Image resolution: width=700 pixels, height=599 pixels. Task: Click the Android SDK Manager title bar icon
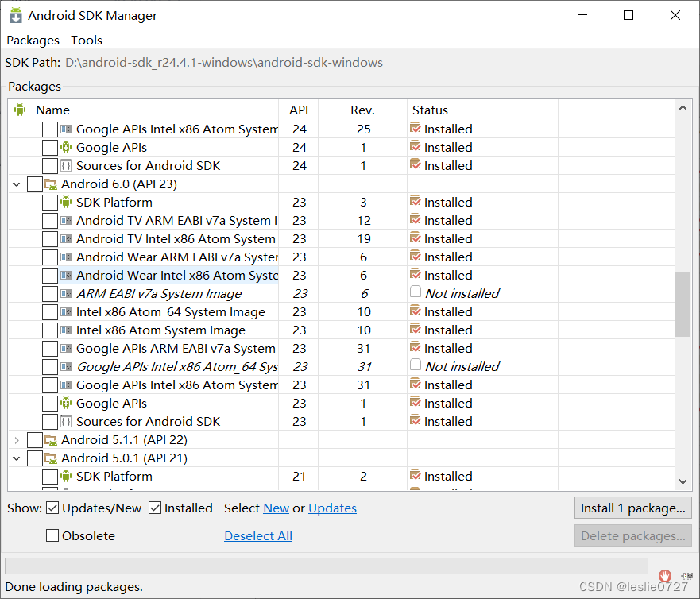tap(16, 15)
